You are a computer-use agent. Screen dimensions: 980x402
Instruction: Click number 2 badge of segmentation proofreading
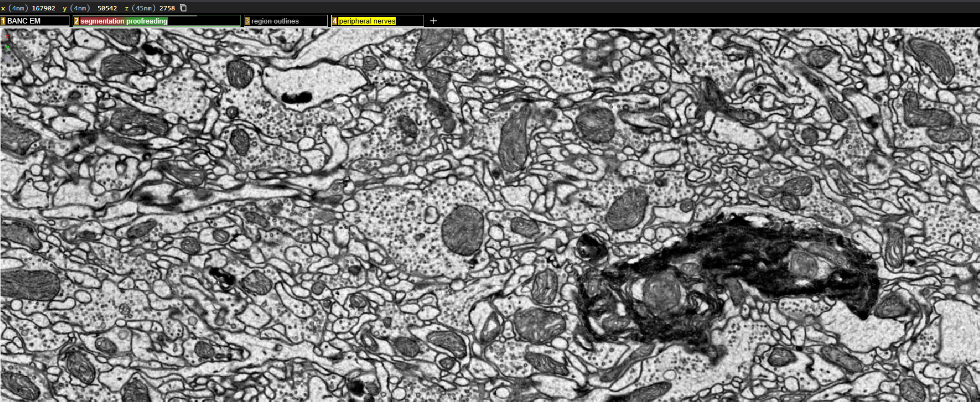77,21
